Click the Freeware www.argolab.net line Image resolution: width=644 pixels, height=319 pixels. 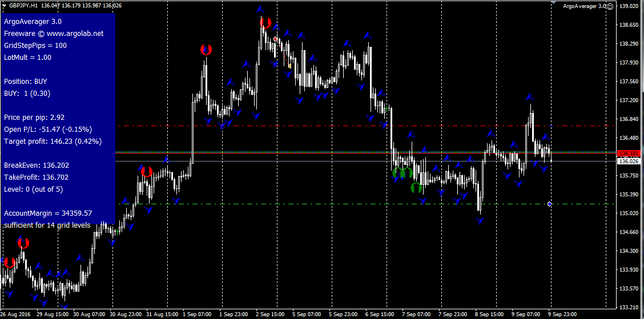click(x=54, y=34)
